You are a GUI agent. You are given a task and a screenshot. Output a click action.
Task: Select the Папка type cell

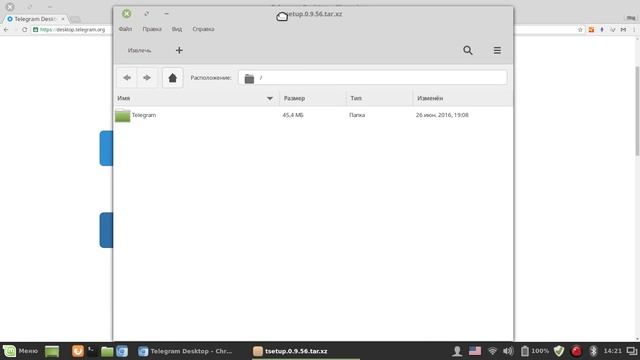pyautogui.click(x=357, y=115)
